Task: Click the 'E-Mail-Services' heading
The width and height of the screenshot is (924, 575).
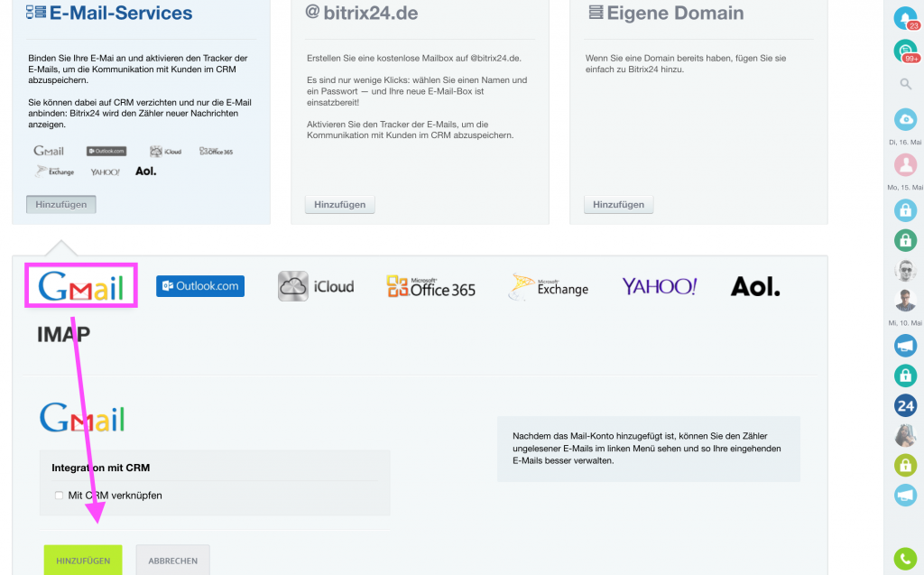Action: (x=121, y=13)
